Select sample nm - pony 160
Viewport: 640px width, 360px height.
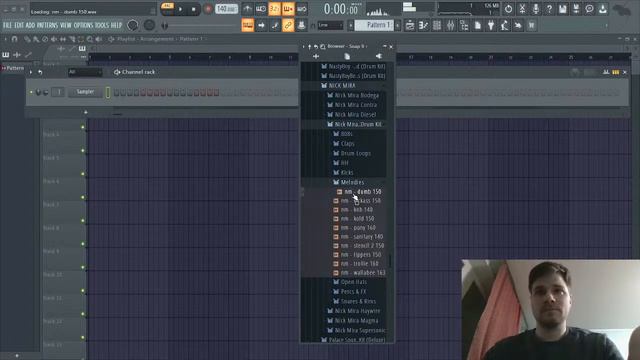pos(358,228)
